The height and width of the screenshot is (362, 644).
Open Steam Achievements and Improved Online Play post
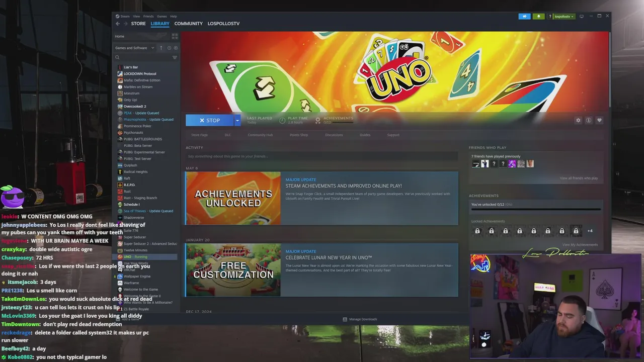pos(344,186)
